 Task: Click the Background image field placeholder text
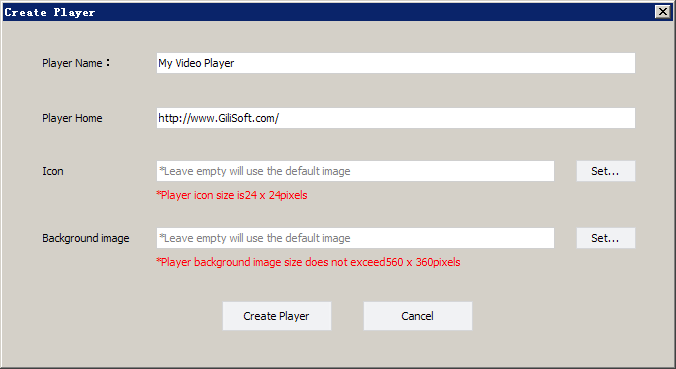coord(254,238)
